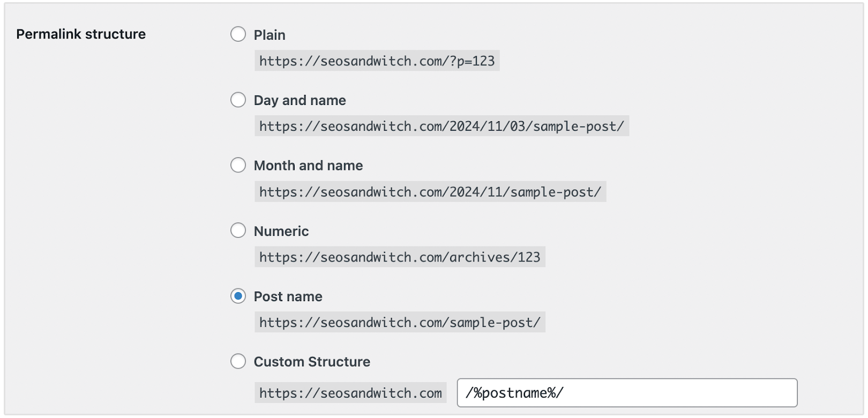The height and width of the screenshot is (418, 868).
Task: Select the Month and name structure
Action: pos(238,165)
